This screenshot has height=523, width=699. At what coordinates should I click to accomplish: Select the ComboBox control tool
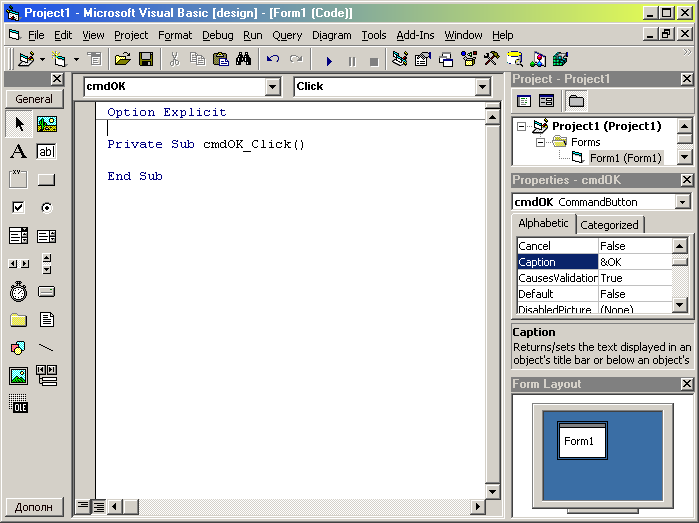[x=19, y=236]
